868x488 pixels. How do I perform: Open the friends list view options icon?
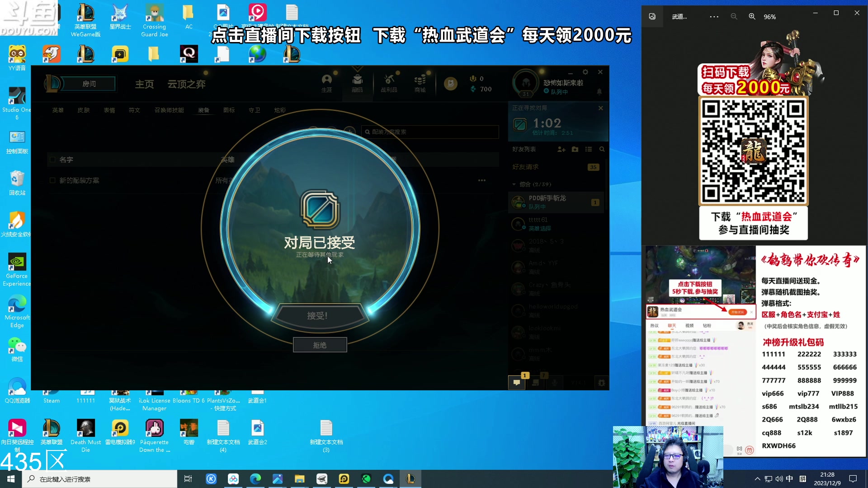[589, 149]
